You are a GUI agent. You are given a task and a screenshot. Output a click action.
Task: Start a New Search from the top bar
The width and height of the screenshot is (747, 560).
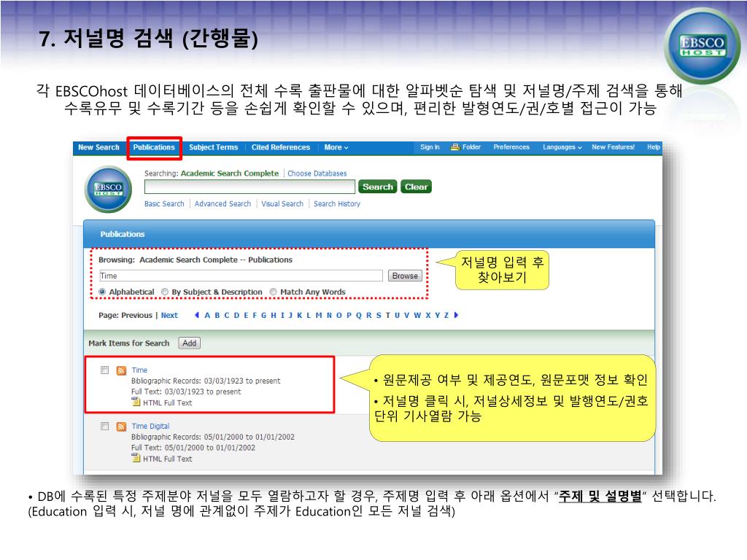pos(98,147)
